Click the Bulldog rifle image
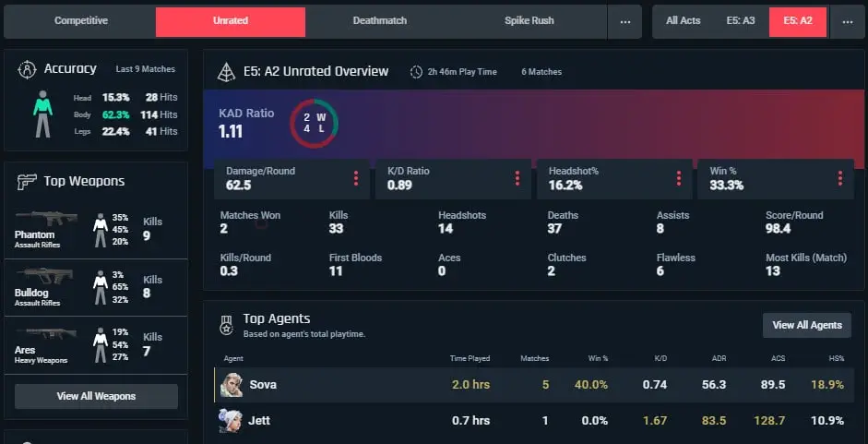This screenshot has height=444, width=868. (44, 275)
